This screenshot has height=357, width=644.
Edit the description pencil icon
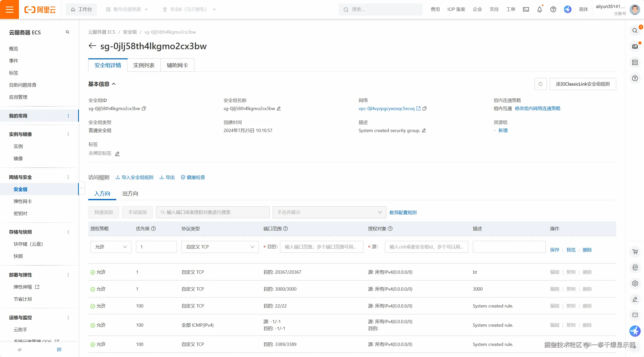click(x=424, y=131)
